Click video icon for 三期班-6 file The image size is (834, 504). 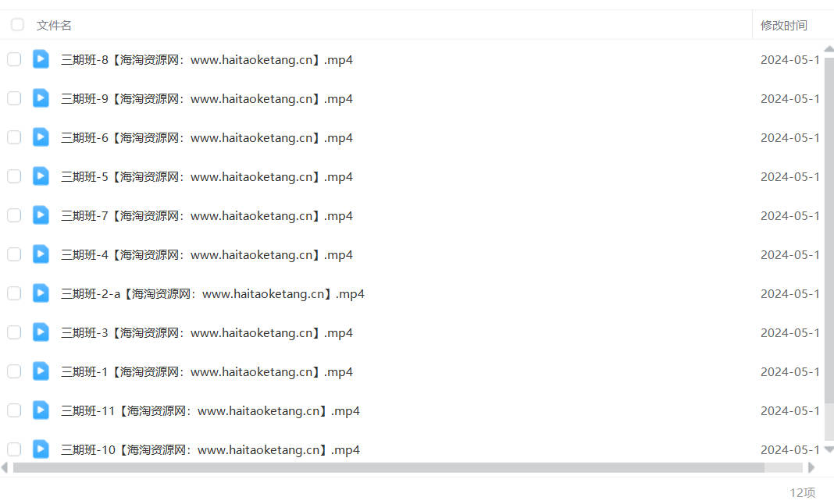pyautogui.click(x=41, y=137)
